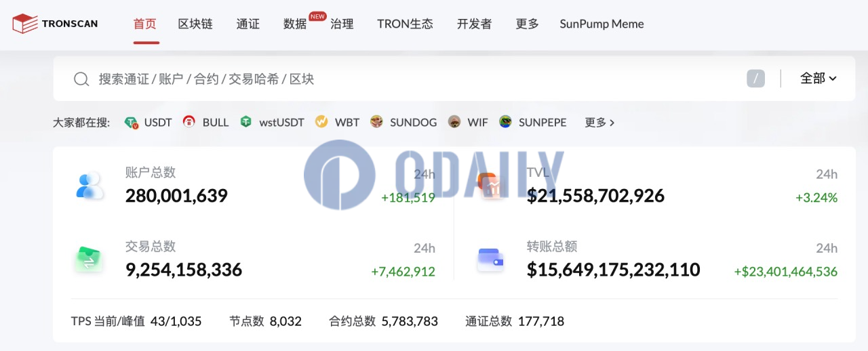Click transfer total $15,649,175,232,110
This screenshot has width=868, height=351.
[614, 270]
